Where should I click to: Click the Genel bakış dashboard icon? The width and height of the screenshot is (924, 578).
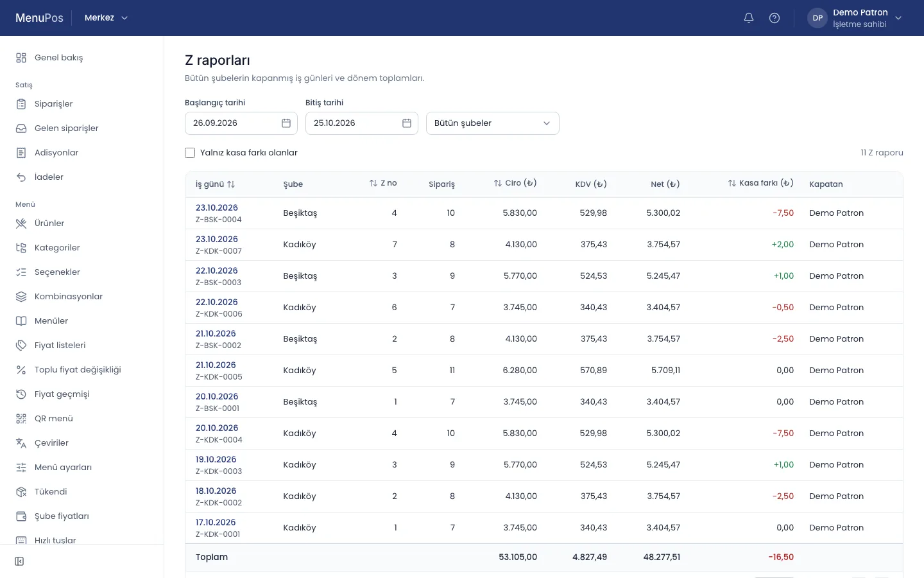(21, 58)
